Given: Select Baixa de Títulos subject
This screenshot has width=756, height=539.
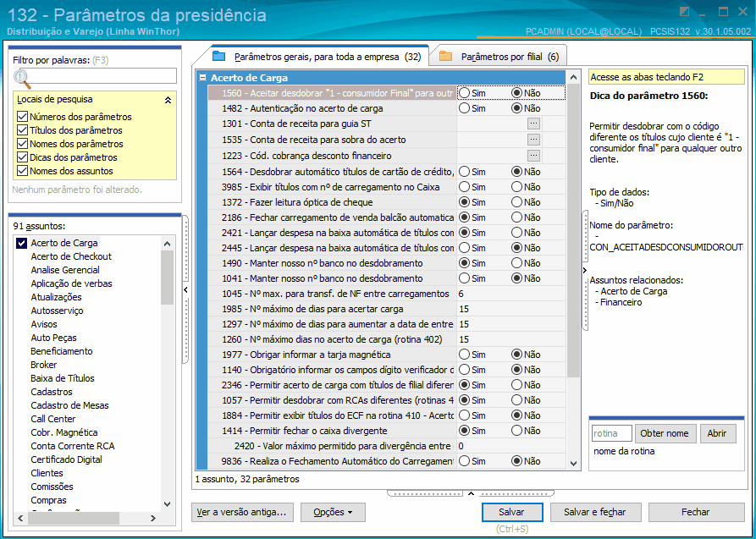Looking at the screenshot, I should (62, 378).
